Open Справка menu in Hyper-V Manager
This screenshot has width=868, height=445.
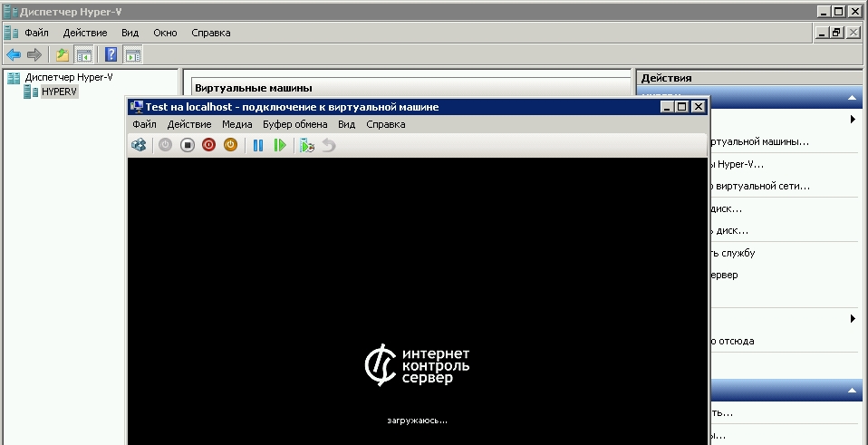tap(211, 33)
